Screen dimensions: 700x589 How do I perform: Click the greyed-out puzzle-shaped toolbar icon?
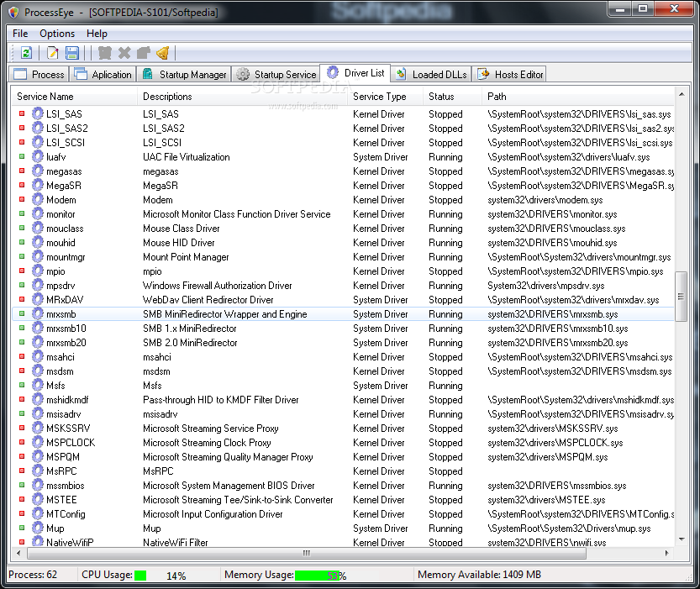pos(104,53)
